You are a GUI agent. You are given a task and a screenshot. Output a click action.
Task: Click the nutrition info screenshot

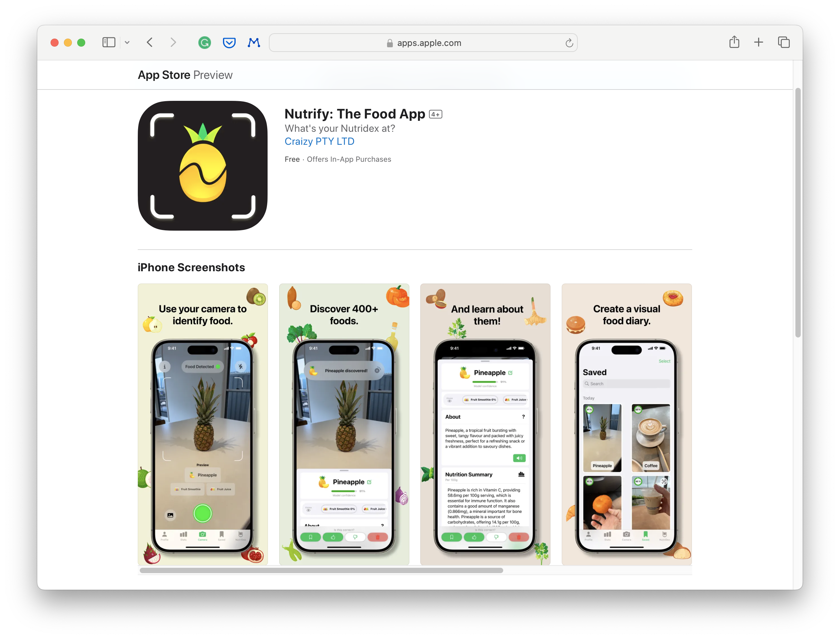coord(485,423)
